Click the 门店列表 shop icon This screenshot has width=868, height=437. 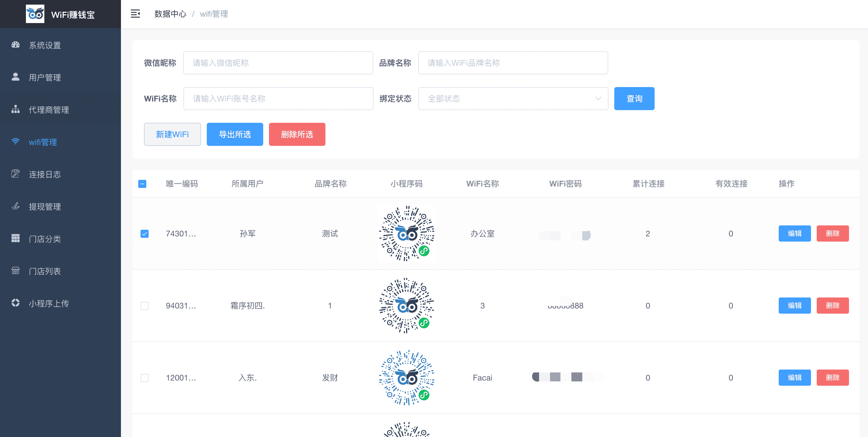tap(16, 270)
